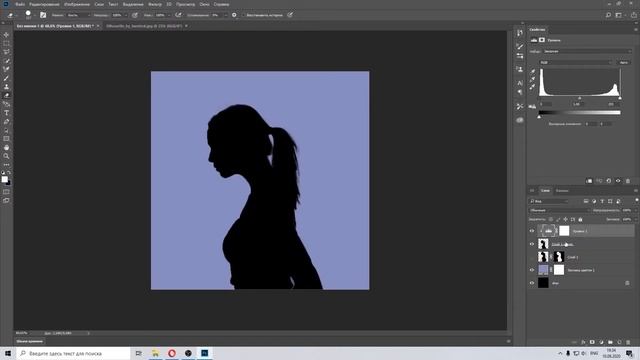Open search icon at top right
The height and width of the screenshot is (360, 640).
608,15
